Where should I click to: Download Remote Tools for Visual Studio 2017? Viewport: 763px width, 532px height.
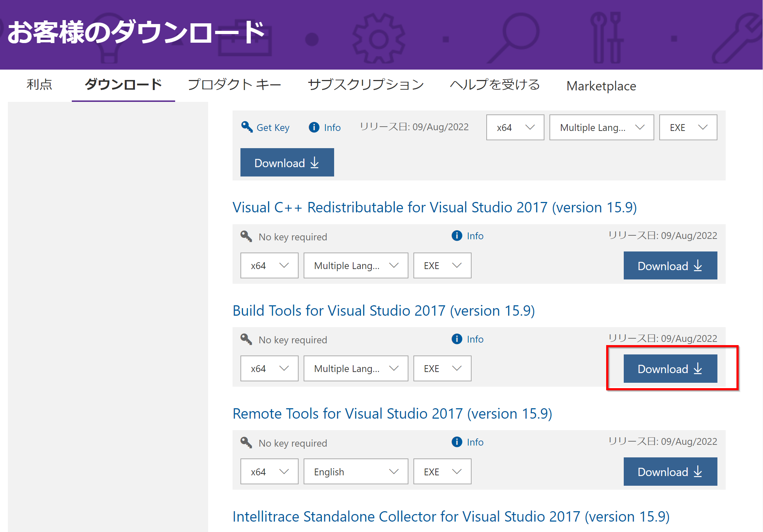point(670,471)
